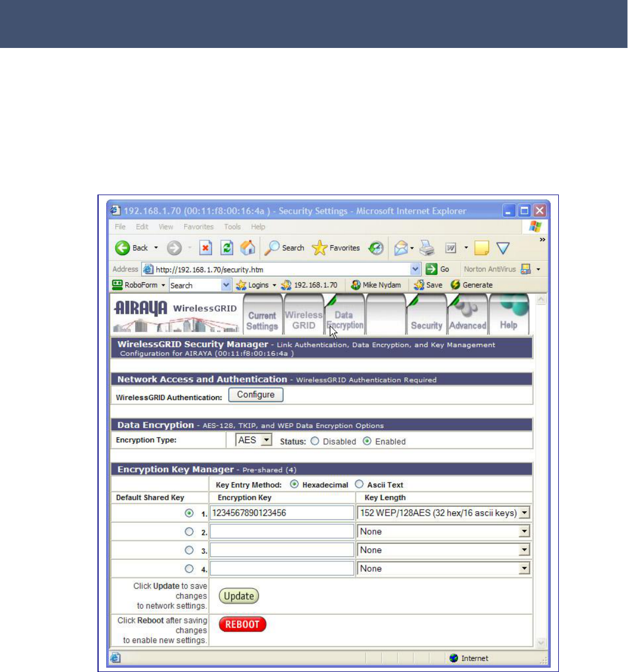Click the Back arrow icon in IE toolbar

(123, 248)
